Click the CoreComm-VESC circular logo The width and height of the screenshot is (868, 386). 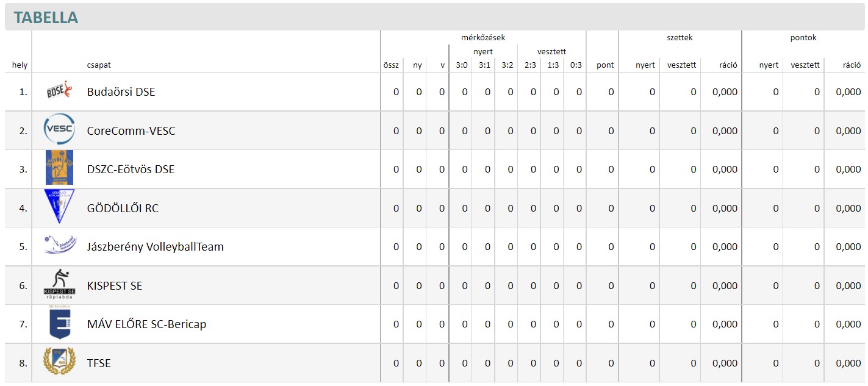click(x=59, y=130)
